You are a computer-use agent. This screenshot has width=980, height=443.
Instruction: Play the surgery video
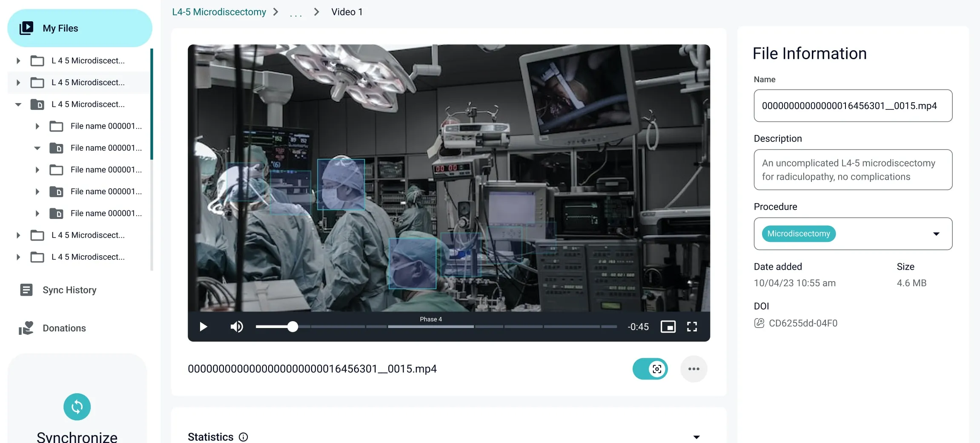pos(203,326)
